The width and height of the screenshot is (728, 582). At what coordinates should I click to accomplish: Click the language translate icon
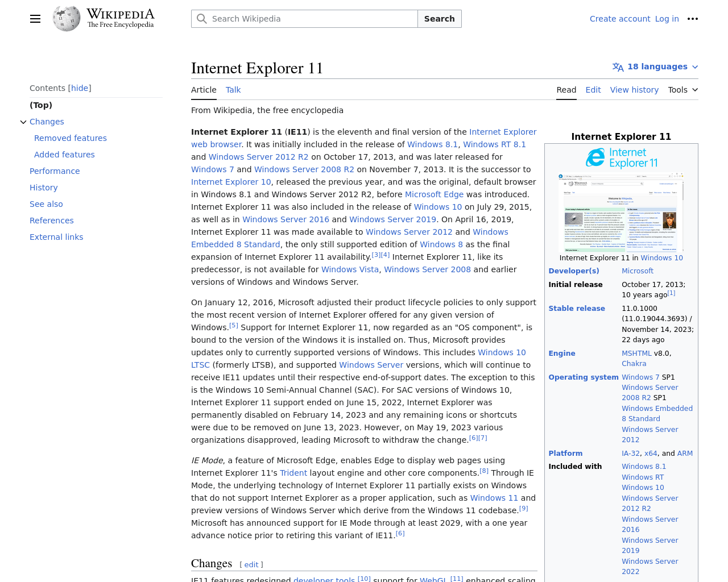point(618,67)
